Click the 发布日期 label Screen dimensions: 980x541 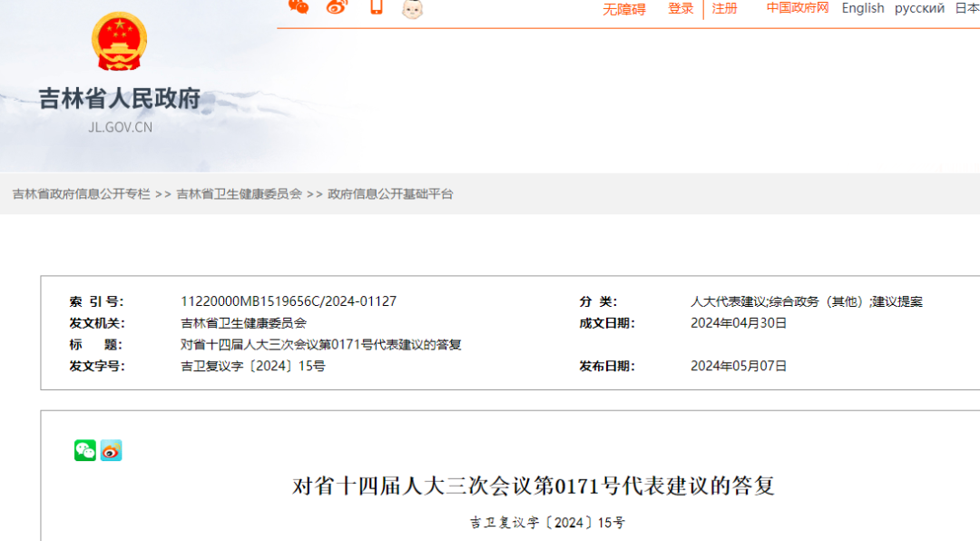[607, 366]
